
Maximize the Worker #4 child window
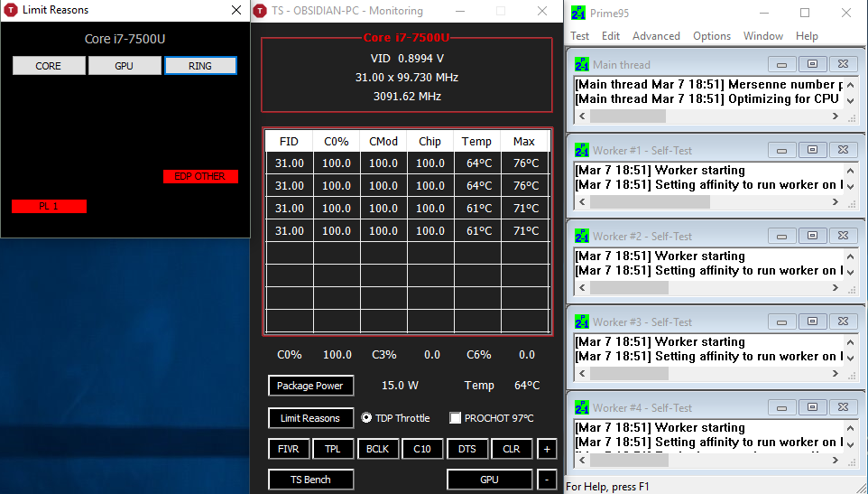(x=812, y=407)
